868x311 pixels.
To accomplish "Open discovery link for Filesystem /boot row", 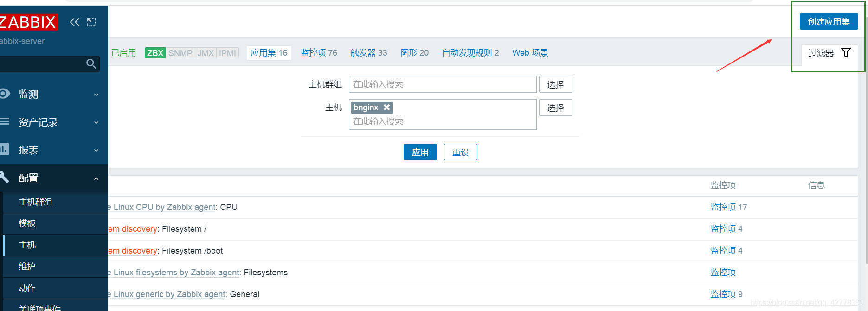I will (x=133, y=251).
